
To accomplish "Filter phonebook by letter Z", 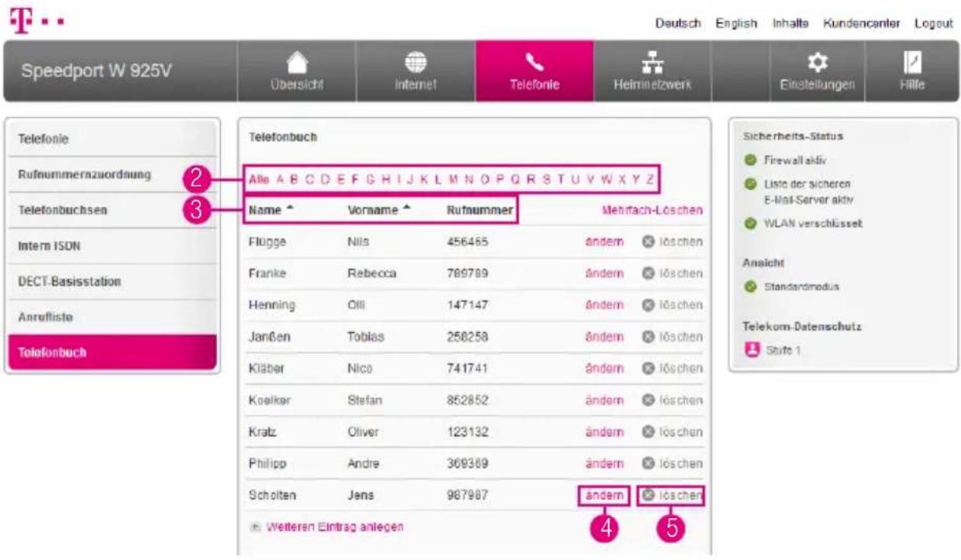I will [x=649, y=180].
